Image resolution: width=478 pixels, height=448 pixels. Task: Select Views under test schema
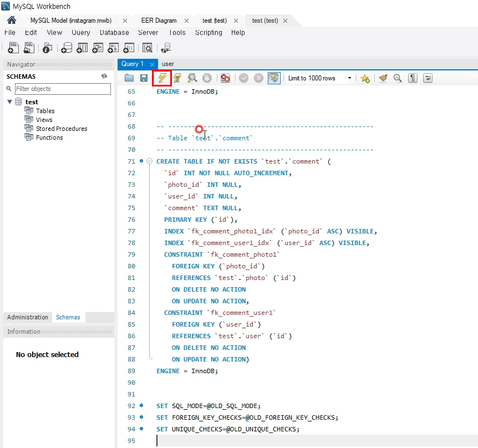[x=44, y=120]
